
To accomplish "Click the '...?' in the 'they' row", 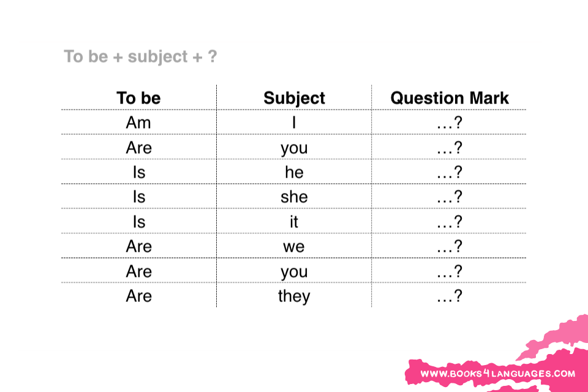I will coord(449,296).
